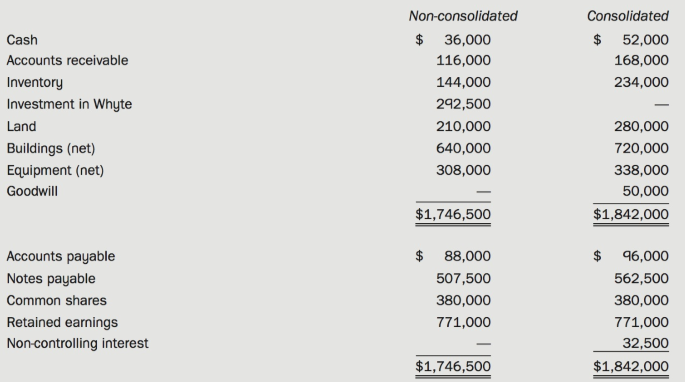Select the Cash row label
The width and height of the screenshot is (685, 382).
coord(22,40)
